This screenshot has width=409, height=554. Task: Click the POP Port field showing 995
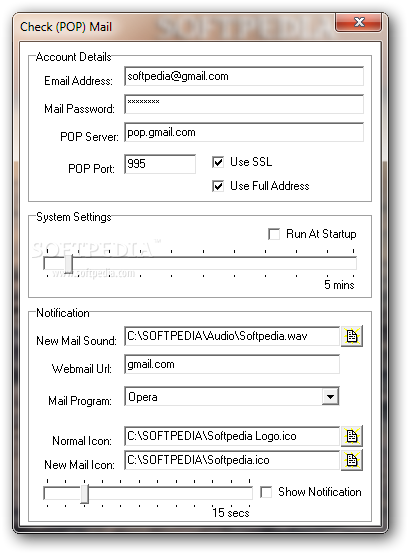[x=160, y=164]
